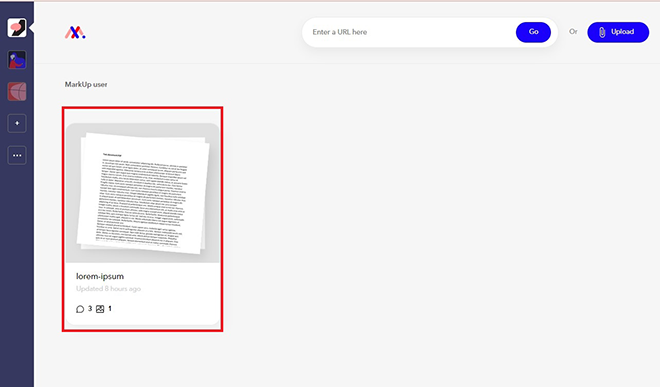
Task: Click the paperclip icon in Upload button
Action: click(602, 32)
